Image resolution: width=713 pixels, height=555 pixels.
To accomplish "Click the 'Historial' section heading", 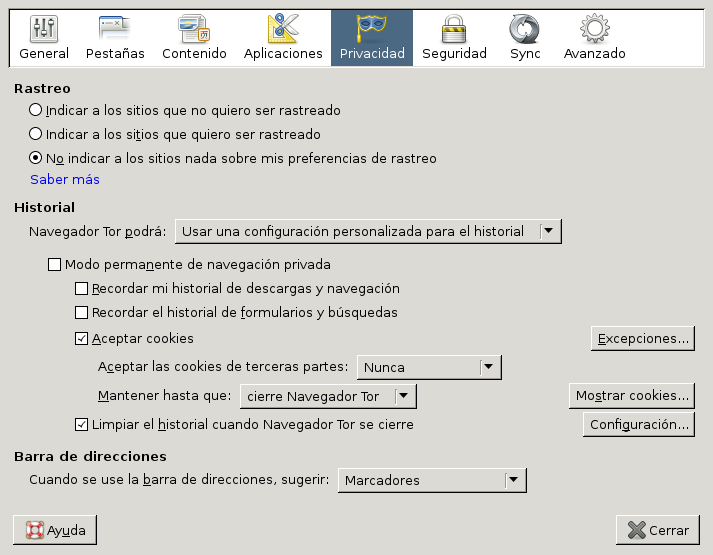I will 45,207.
